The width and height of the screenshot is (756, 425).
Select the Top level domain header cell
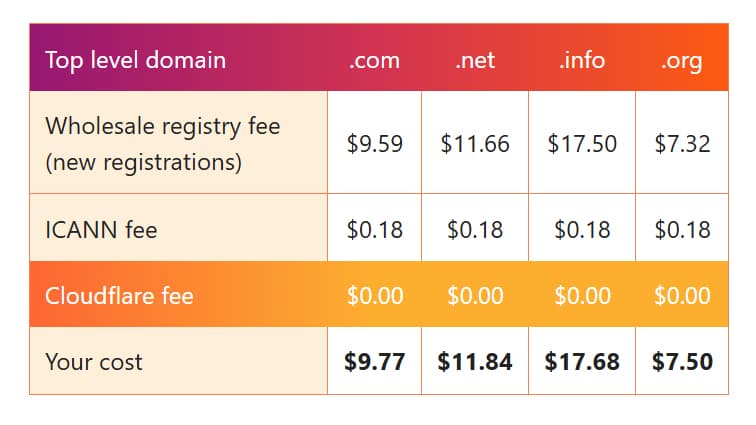(x=135, y=61)
